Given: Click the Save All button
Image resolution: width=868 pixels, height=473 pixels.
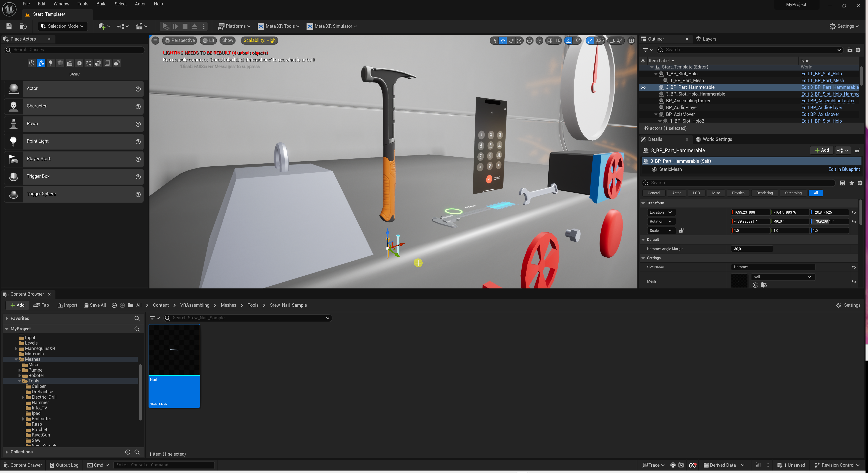Looking at the screenshot, I should [95, 305].
